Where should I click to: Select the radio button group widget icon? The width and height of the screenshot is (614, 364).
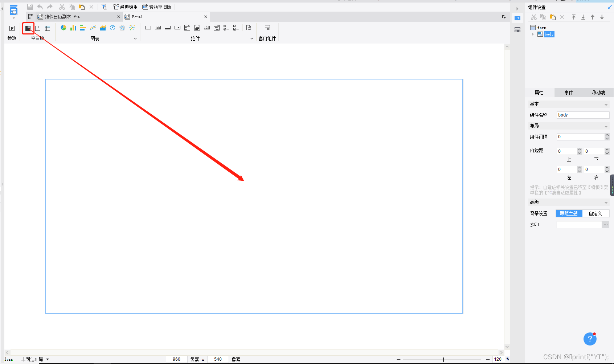pos(226,28)
